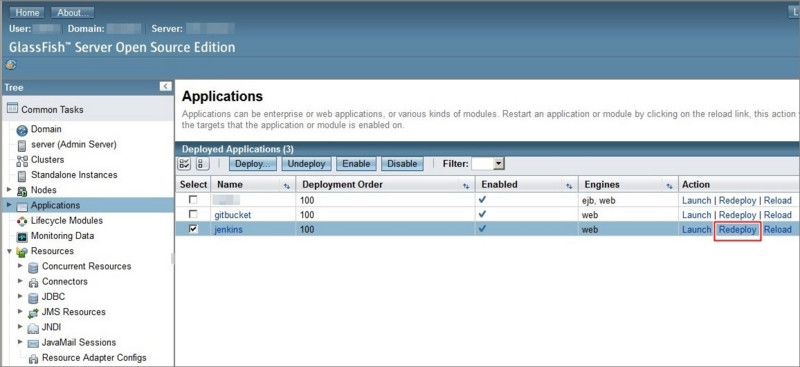Viewport: 800px width, 367px height.
Task: Click the Clusters icon
Action: click(x=22, y=161)
